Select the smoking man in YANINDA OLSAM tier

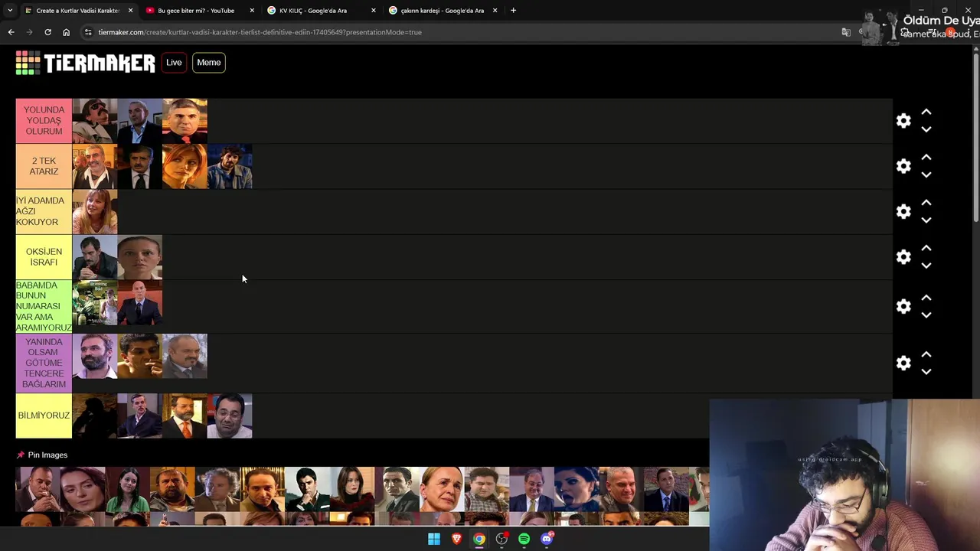(139, 356)
